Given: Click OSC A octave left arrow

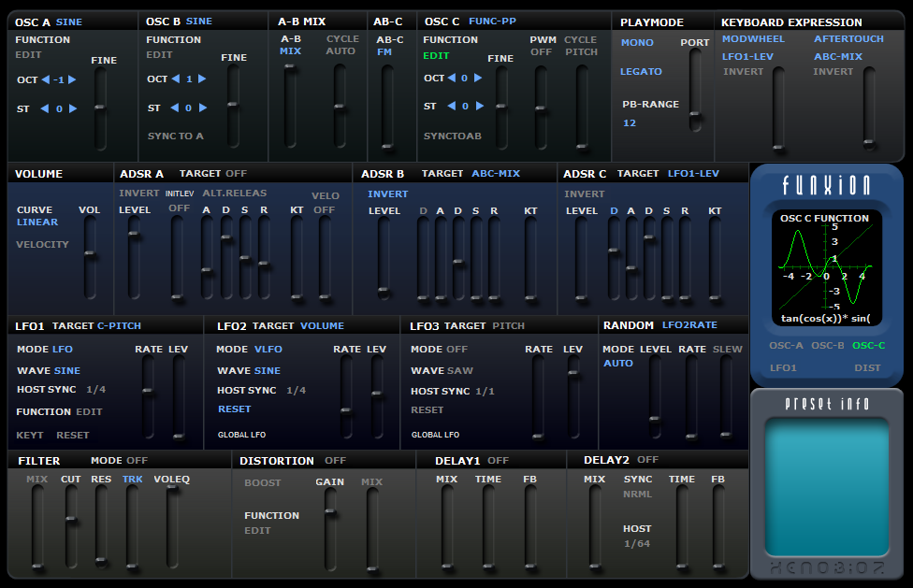Looking at the screenshot, I should 46,79.
